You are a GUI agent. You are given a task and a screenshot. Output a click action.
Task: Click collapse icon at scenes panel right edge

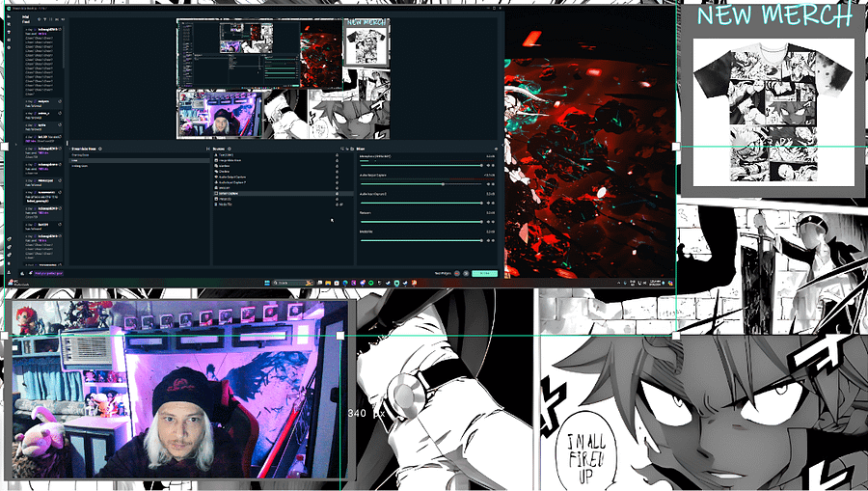(208, 149)
